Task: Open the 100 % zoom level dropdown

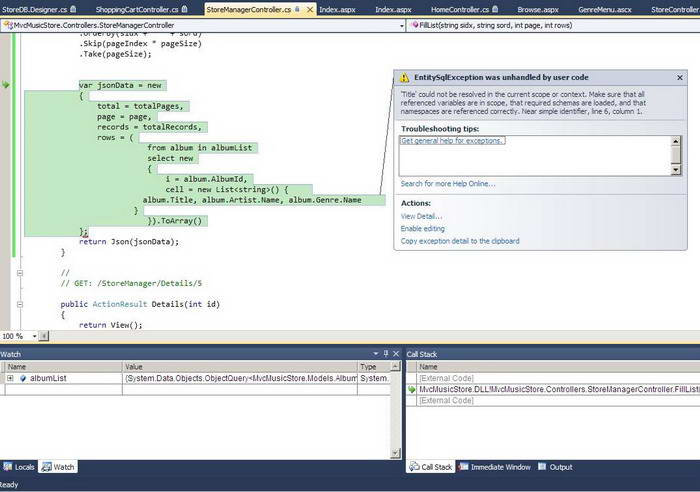Action: [32, 336]
